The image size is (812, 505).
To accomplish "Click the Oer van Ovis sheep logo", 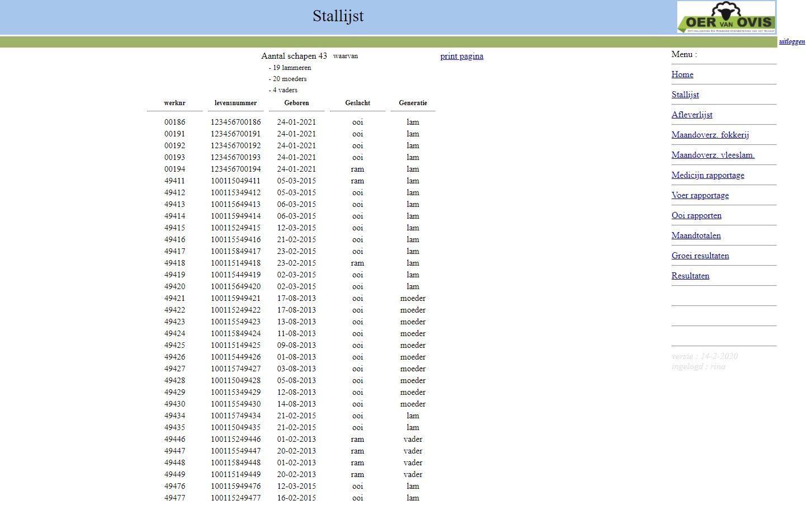I will coord(726,17).
